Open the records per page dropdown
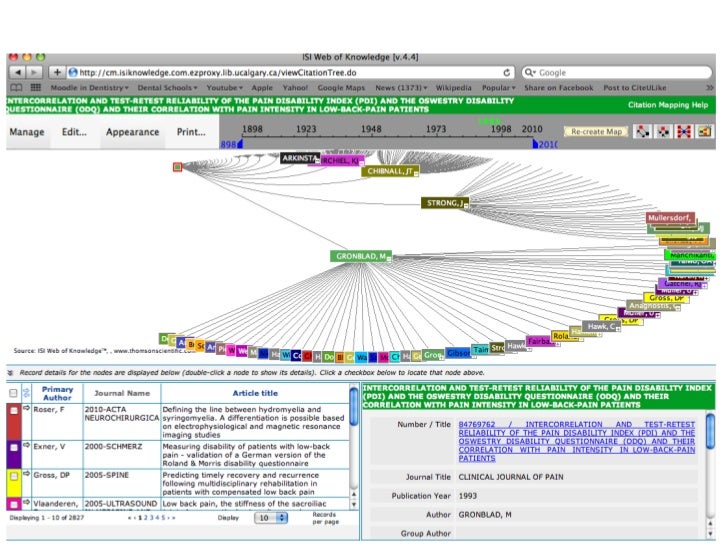Viewport: 728px width, 546px height. [x=271, y=518]
